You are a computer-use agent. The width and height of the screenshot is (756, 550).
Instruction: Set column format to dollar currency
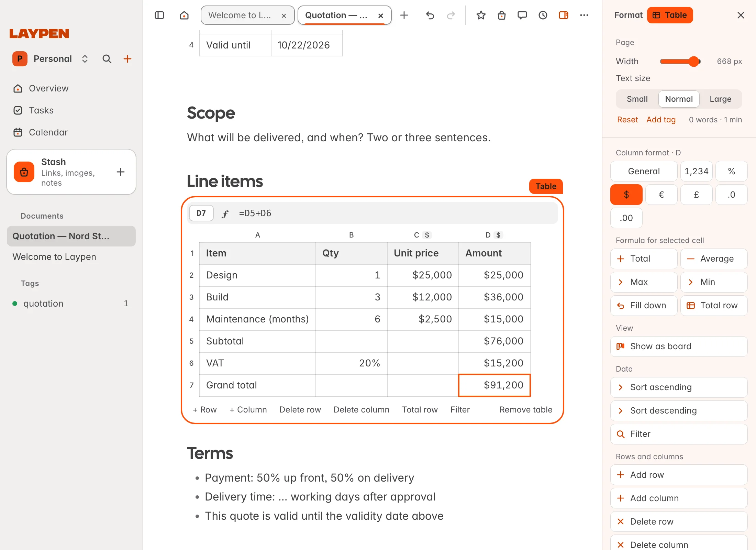coord(626,195)
